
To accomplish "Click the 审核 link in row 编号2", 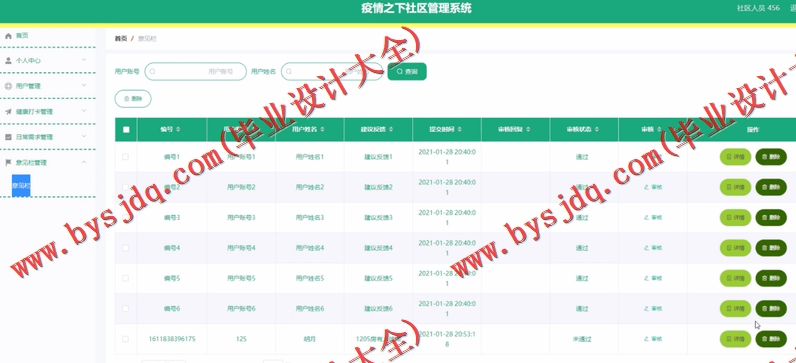I will click(x=653, y=187).
